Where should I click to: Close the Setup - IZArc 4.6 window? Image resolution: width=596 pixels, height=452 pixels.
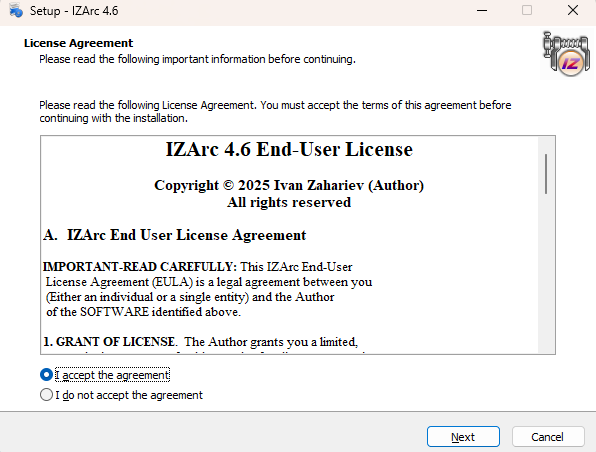[572, 11]
